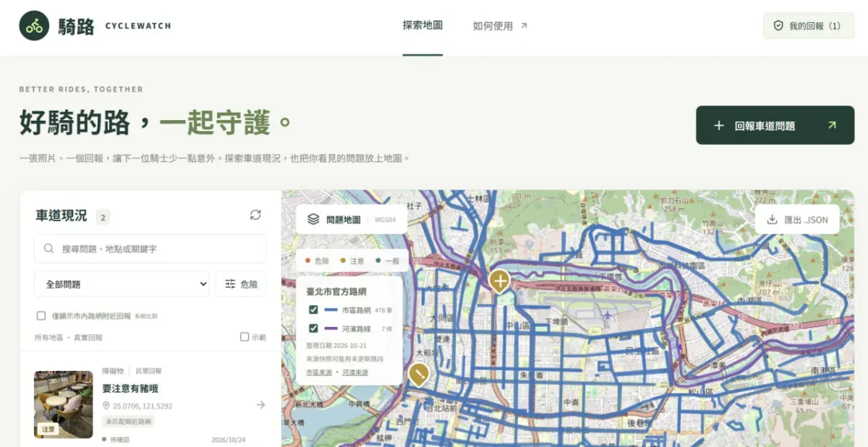Click yellow marker near 大稻埕
868x447 pixels.
[418, 374]
